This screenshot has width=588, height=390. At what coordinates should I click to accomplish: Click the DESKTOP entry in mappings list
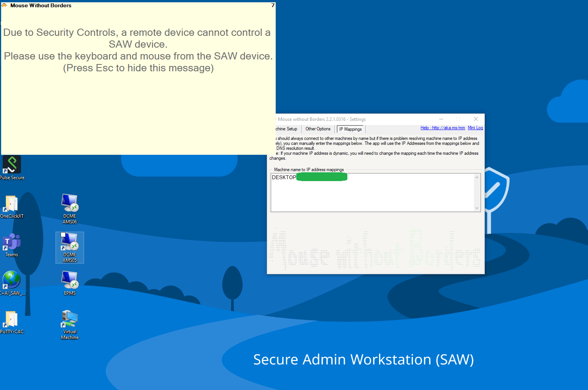pyautogui.click(x=284, y=177)
